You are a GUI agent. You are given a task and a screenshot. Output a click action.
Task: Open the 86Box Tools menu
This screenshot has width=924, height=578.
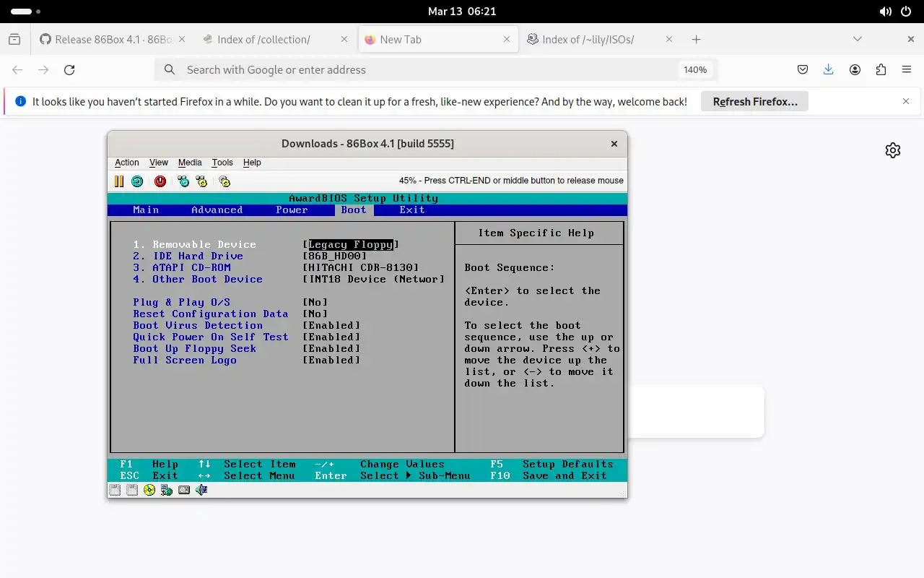pos(222,163)
